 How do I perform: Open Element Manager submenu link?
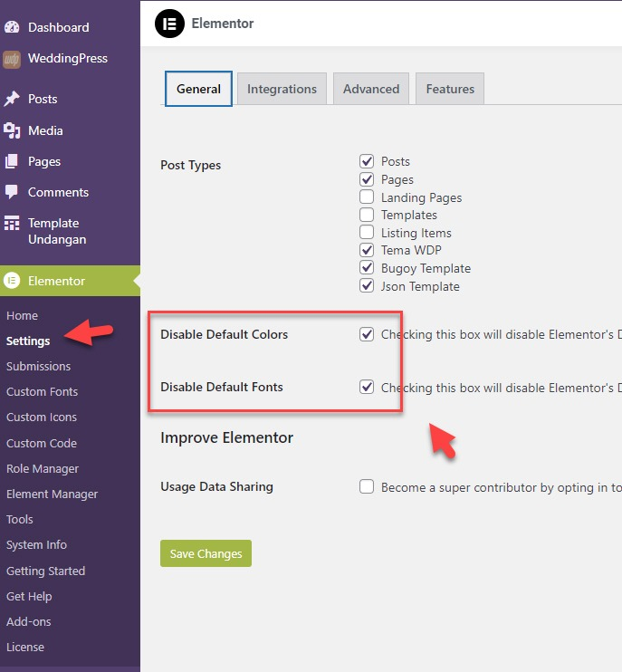coord(52,494)
